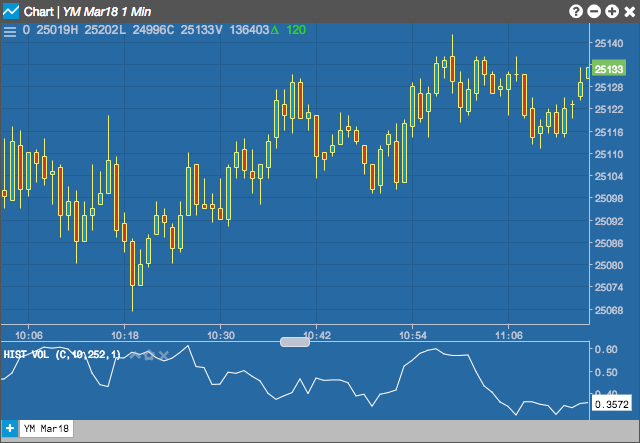Add a new chart tab with plus button
This screenshot has width=640, height=443.
9,429
